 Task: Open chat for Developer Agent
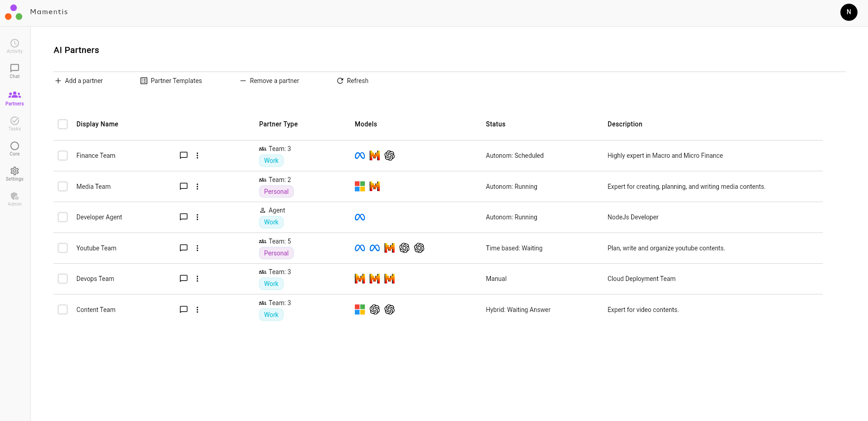pos(184,217)
